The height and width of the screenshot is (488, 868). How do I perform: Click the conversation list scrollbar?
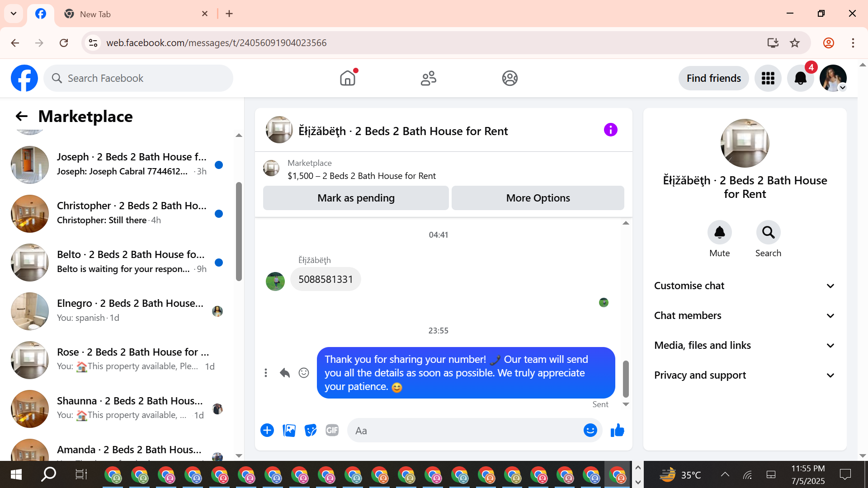tap(239, 231)
